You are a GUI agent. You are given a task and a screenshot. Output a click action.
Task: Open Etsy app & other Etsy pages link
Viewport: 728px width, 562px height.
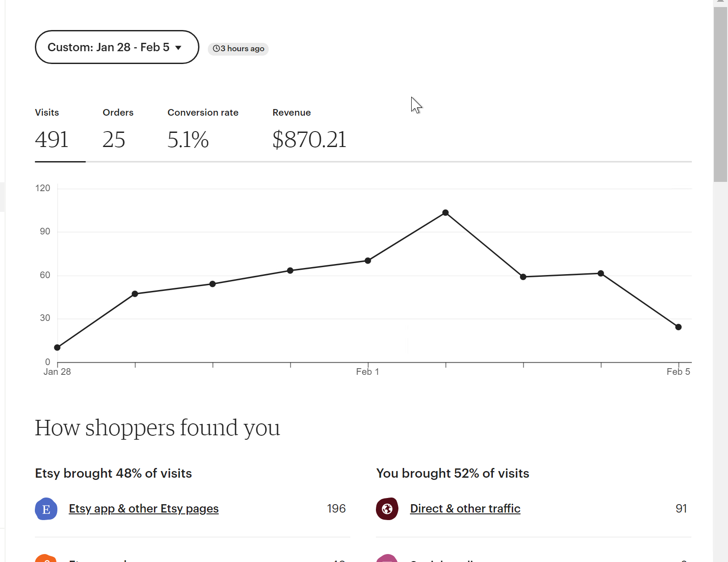coord(144,509)
